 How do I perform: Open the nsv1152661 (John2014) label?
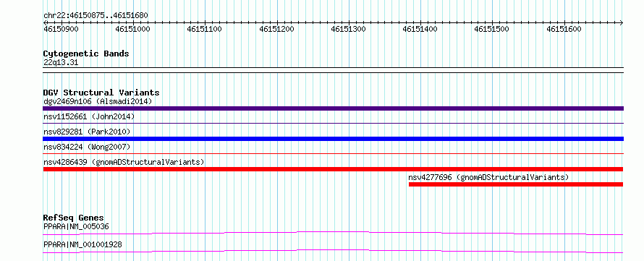89,116
